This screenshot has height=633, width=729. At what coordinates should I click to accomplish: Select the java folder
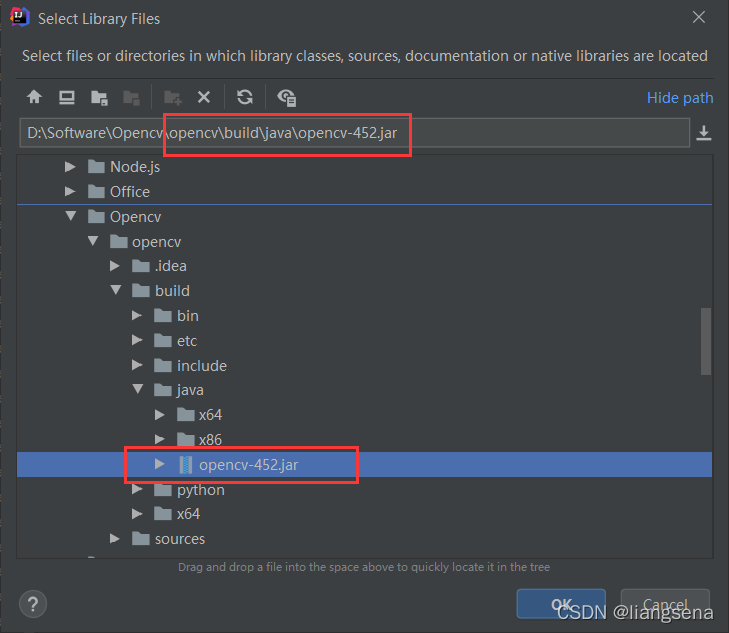190,390
